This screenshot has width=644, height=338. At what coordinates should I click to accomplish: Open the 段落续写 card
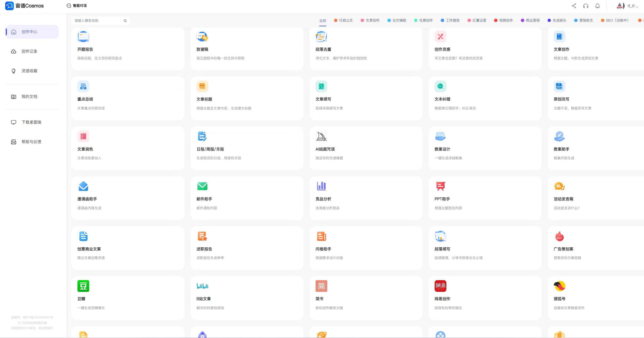click(485, 248)
